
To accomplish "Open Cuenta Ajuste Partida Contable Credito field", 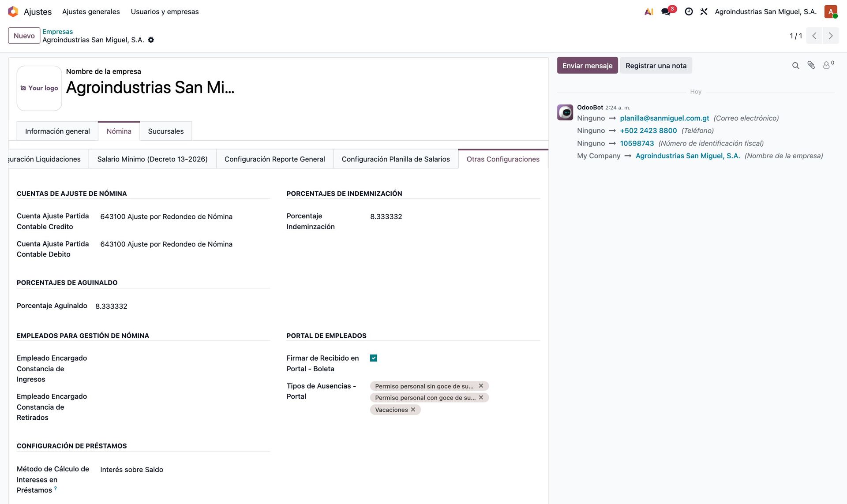I will 185,217.
